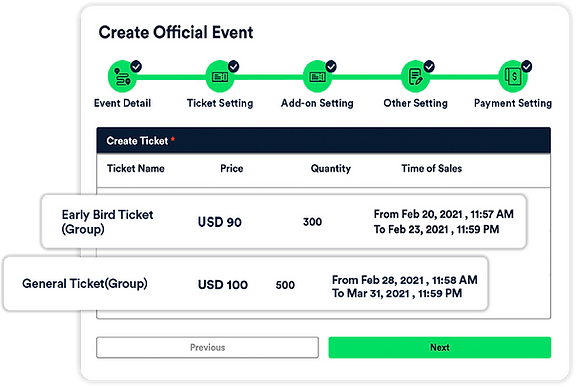Click the Create Ticket section header
Viewport: 576px width, 387px height.
click(324, 141)
